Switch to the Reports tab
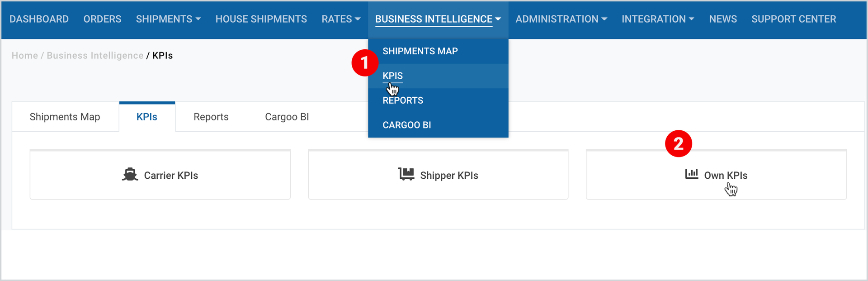868x281 pixels. click(211, 117)
